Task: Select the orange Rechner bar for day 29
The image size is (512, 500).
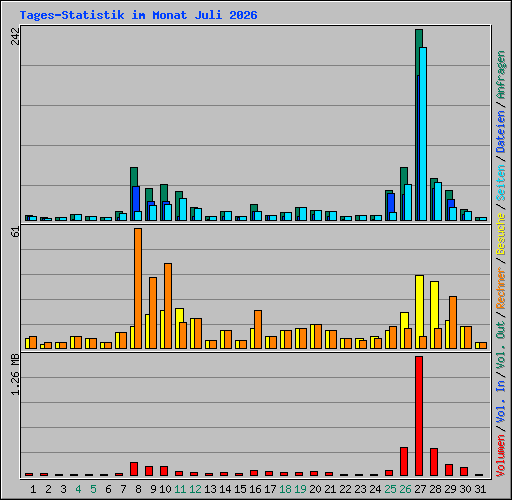Action: [453, 322]
